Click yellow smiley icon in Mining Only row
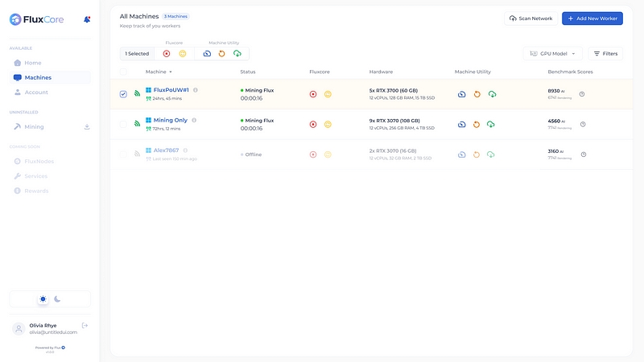Viewport: 644px width, 362px height. tap(328, 125)
